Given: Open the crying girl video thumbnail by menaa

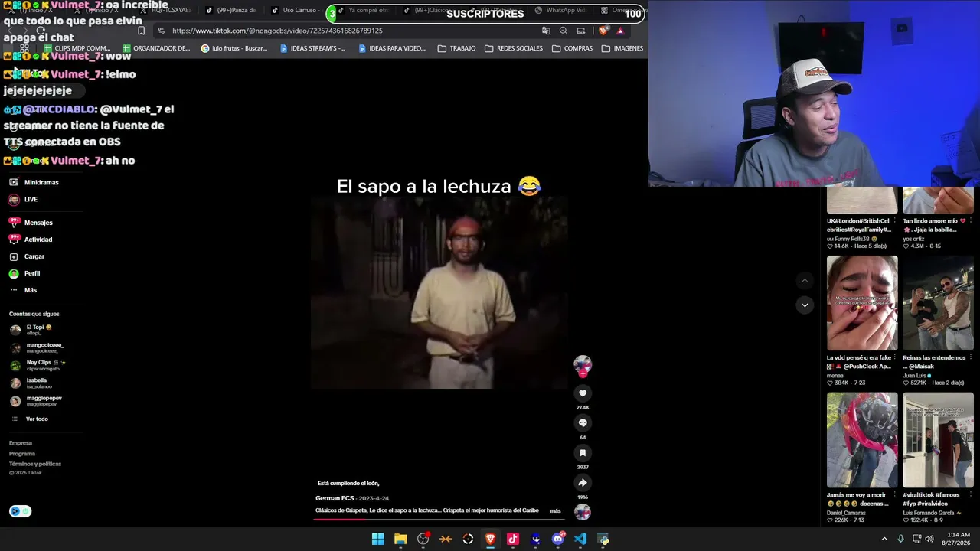Looking at the screenshot, I should [862, 303].
